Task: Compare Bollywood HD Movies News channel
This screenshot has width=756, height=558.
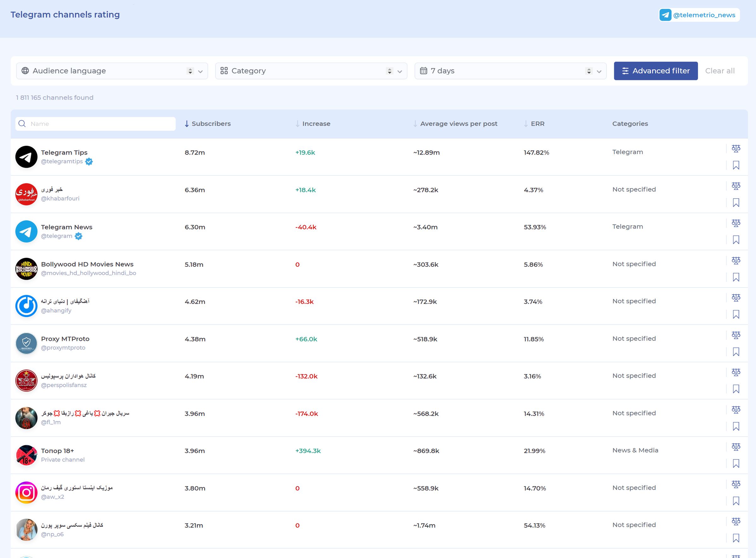Action: click(736, 260)
